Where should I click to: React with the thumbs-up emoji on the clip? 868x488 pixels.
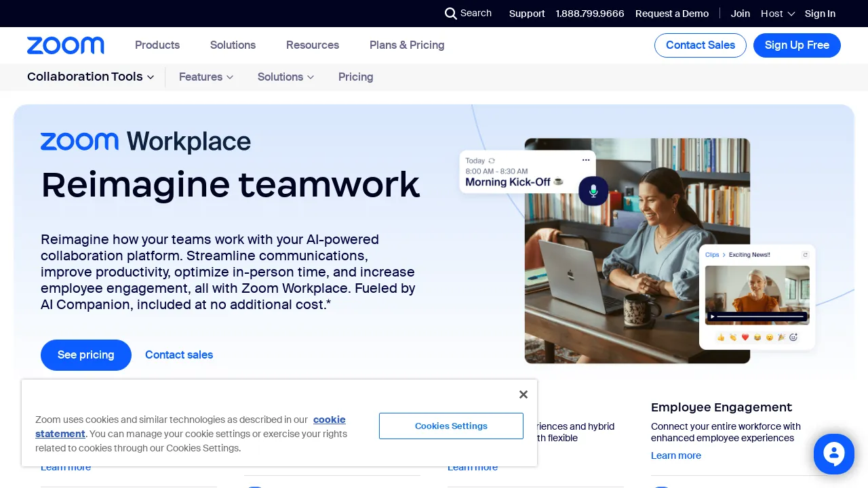pyautogui.click(x=721, y=337)
